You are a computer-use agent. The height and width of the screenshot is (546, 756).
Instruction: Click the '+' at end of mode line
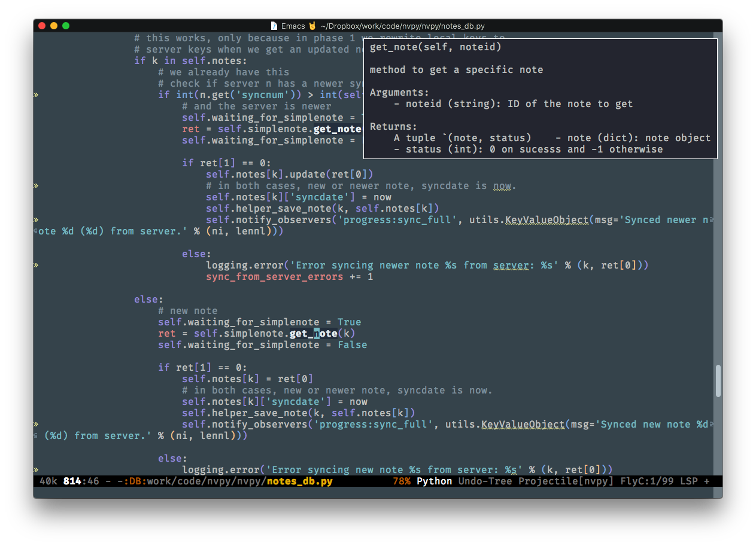tap(706, 481)
